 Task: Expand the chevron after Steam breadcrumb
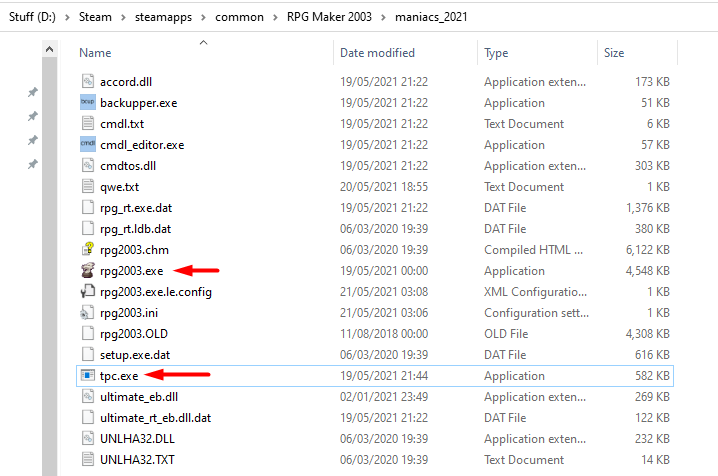[123, 17]
